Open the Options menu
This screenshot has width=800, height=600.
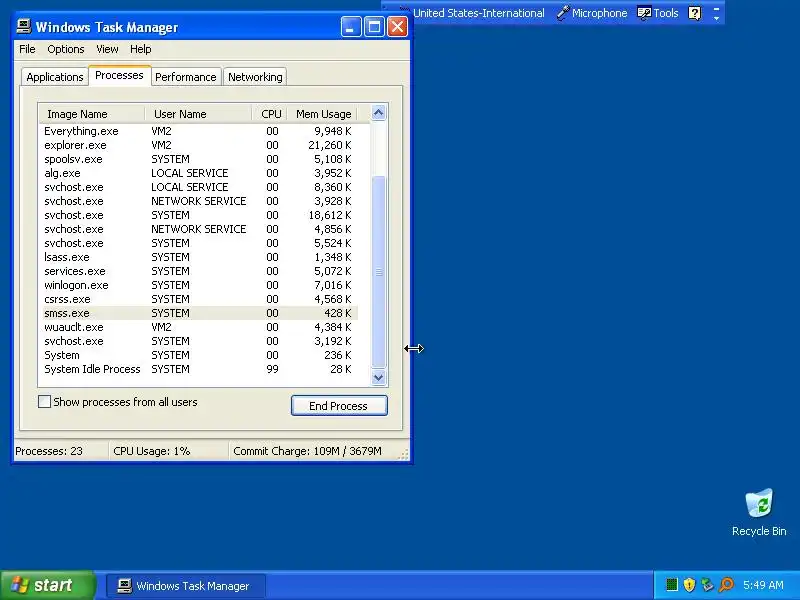pos(65,49)
